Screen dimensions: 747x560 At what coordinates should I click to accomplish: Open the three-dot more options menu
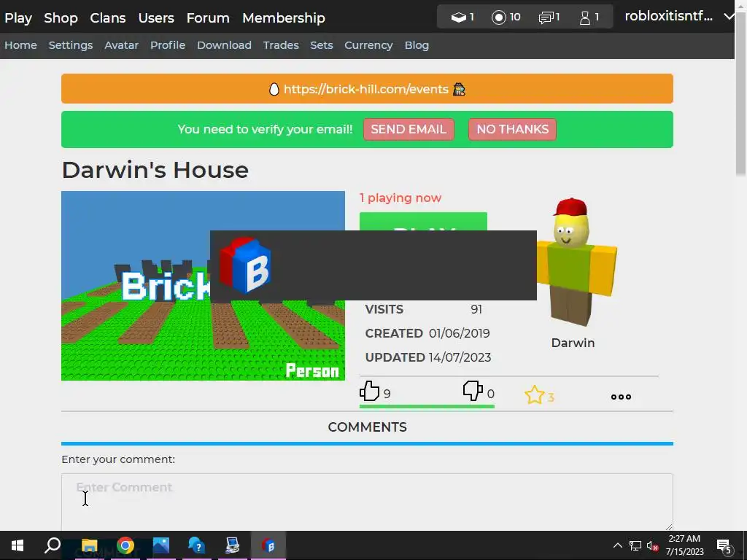tap(621, 397)
